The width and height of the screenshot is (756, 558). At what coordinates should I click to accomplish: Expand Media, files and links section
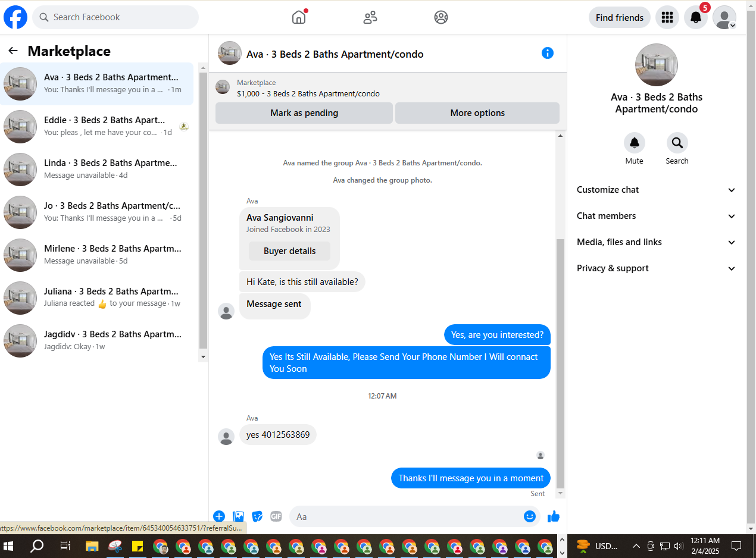pyautogui.click(x=657, y=242)
